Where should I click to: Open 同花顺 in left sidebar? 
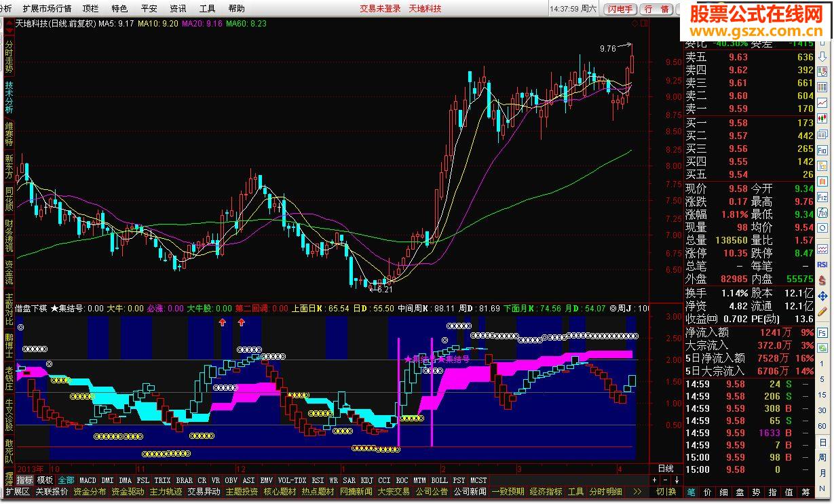[x=9, y=199]
